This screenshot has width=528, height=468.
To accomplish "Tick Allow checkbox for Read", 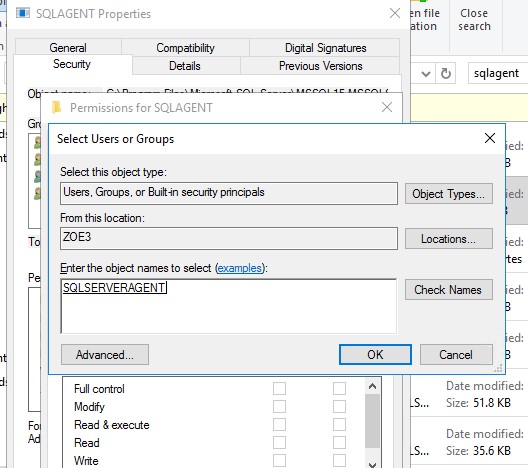I will 279,443.
